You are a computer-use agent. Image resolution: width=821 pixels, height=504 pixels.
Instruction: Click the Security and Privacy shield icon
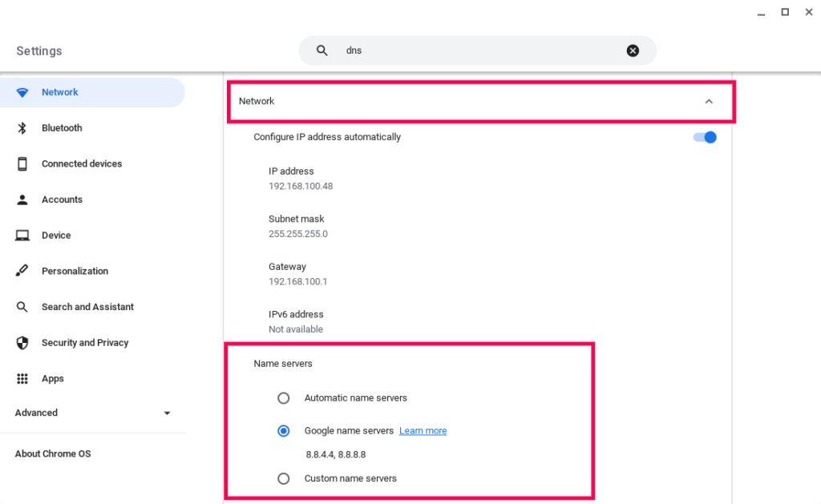tap(22, 343)
